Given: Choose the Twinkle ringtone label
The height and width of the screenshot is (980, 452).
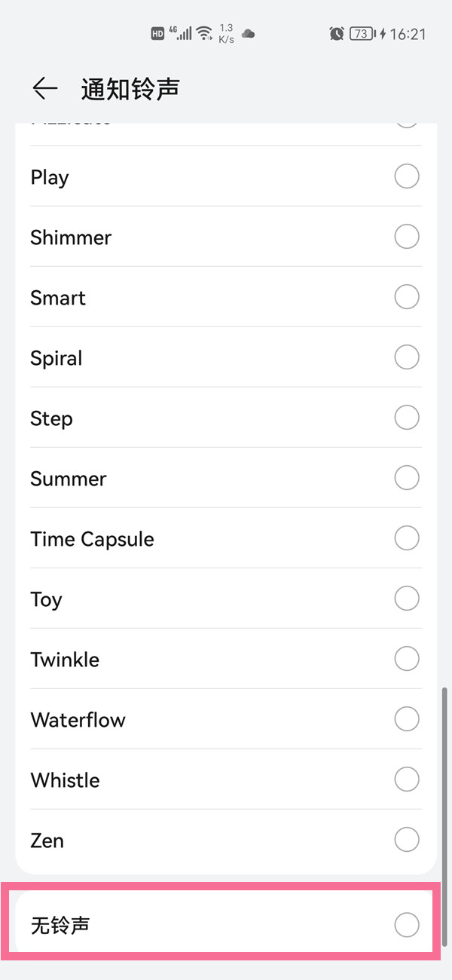Looking at the screenshot, I should [65, 660].
